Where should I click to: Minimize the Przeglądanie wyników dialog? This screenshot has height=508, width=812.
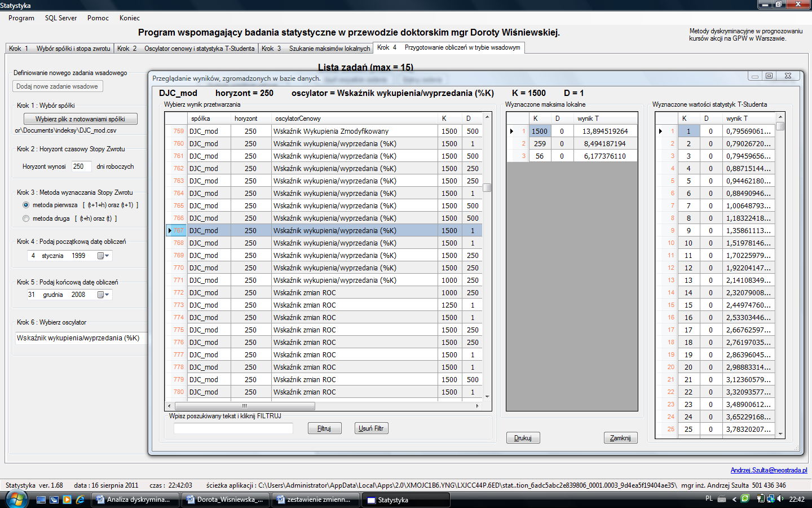755,76
